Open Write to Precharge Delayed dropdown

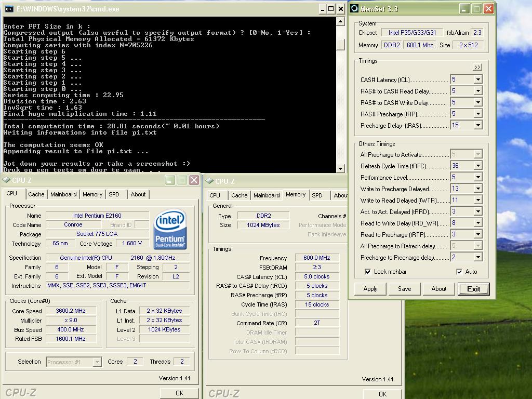coord(478,189)
